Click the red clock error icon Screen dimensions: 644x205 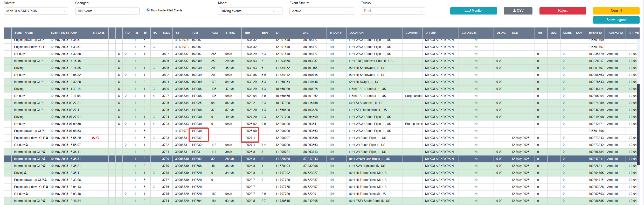(98, 138)
